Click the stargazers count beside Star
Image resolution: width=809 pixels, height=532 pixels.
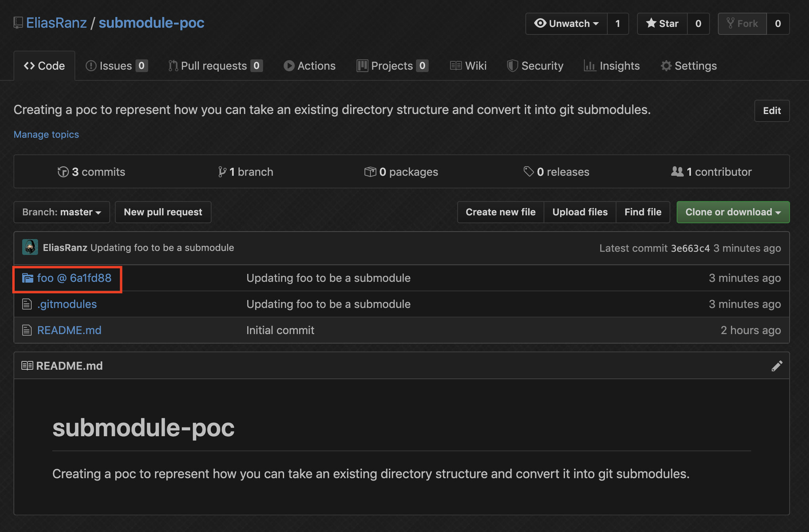pos(698,24)
